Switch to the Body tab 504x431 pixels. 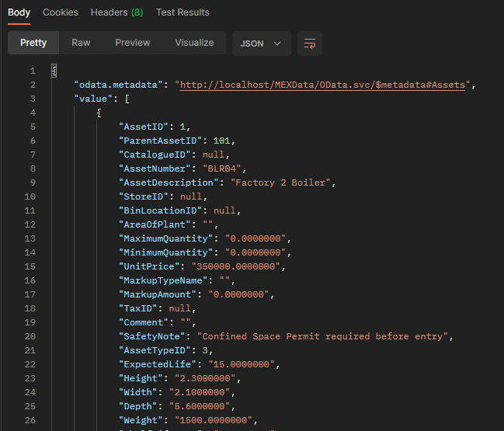[19, 12]
